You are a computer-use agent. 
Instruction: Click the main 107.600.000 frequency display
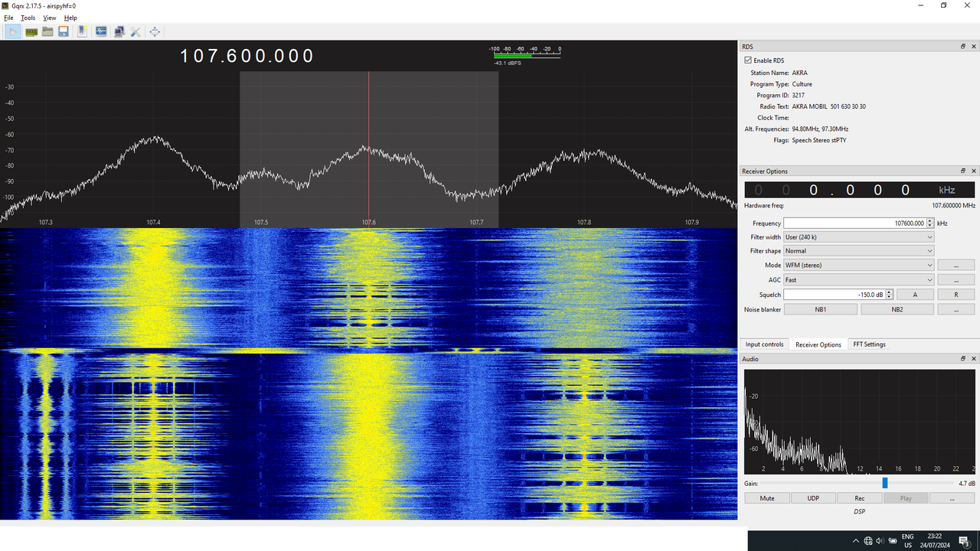click(x=247, y=56)
